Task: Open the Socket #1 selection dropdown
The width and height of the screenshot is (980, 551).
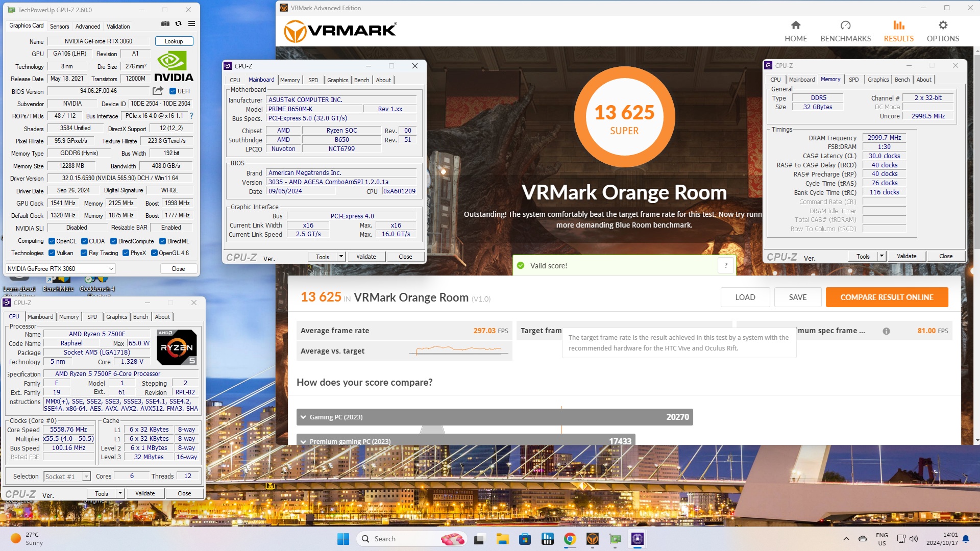Action: (67, 477)
